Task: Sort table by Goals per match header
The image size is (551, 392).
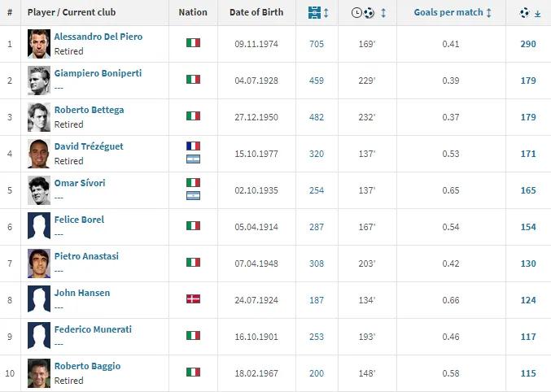Action: [x=453, y=13]
